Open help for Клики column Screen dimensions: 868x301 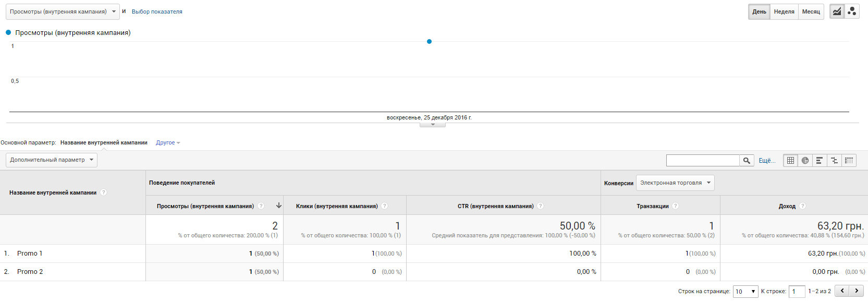(385, 206)
